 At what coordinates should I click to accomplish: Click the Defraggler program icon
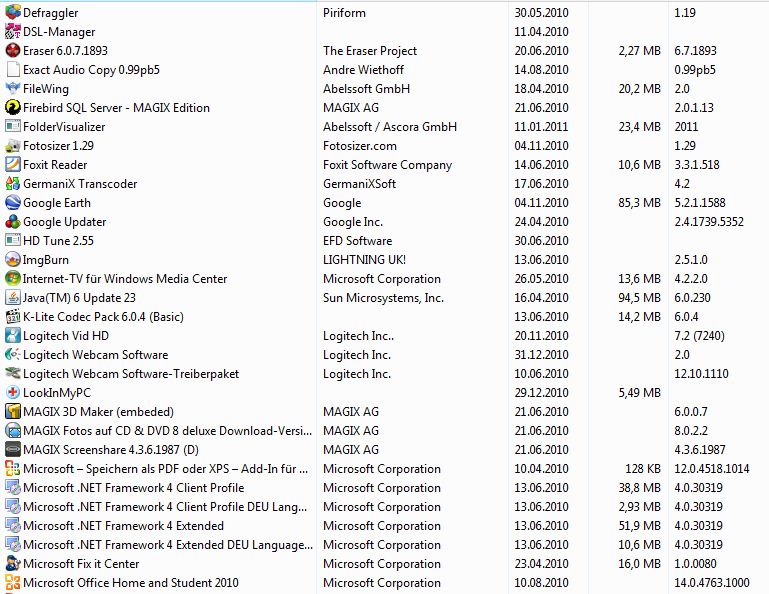pos(13,12)
